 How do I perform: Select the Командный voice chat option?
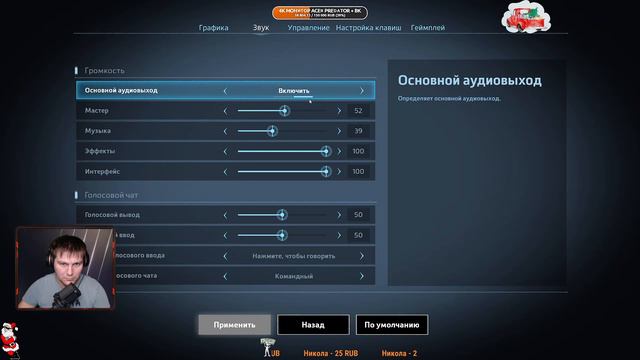(294, 276)
